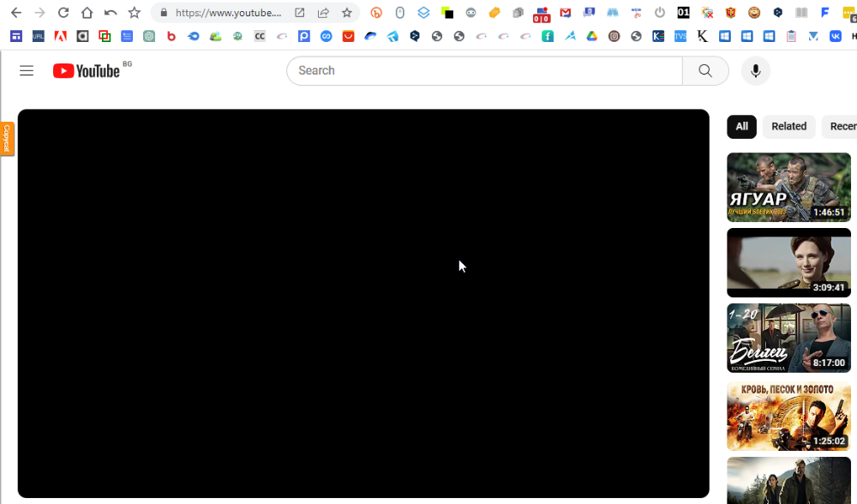857x504 pixels.
Task: Click the undo closed tab arrow icon
Action: pos(111,13)
